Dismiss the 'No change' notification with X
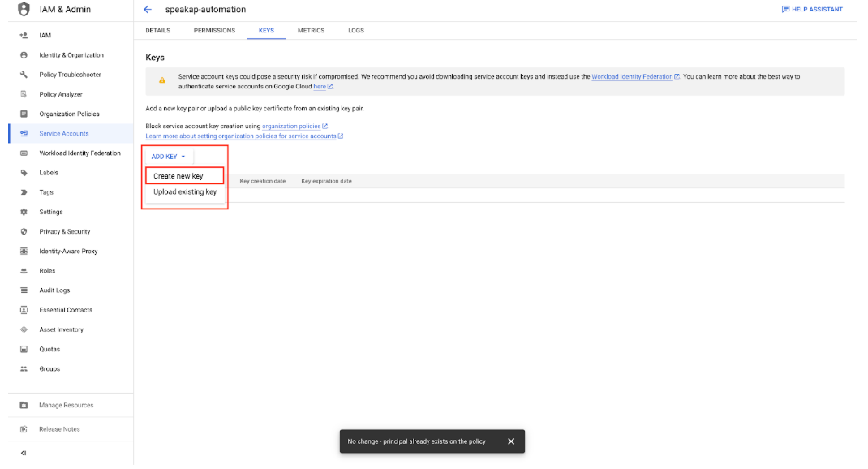The image size is (868, 469). point(511,441)
